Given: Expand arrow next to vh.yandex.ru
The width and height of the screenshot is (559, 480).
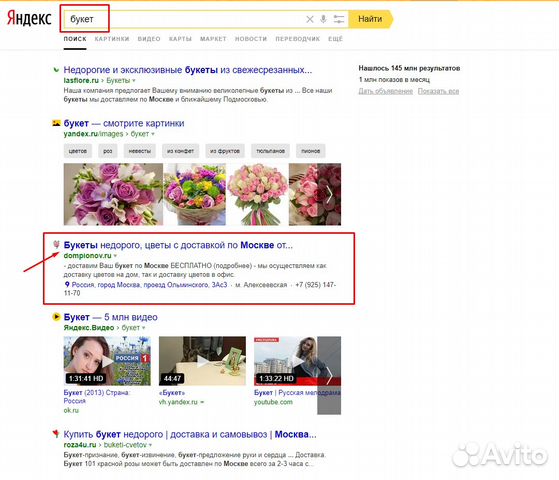Looking at the screenshot, I should click(x=202, y=402).
